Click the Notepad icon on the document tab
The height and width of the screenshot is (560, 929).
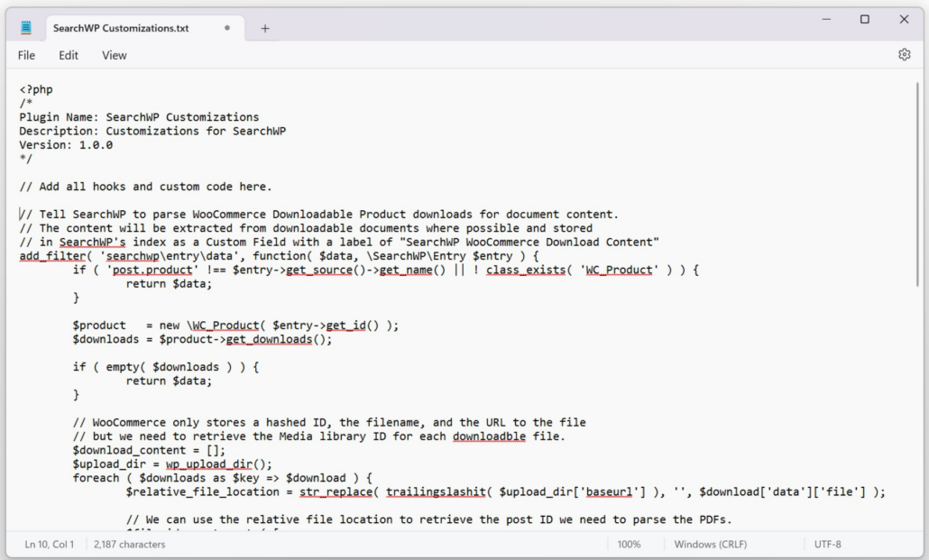[27, 27]
